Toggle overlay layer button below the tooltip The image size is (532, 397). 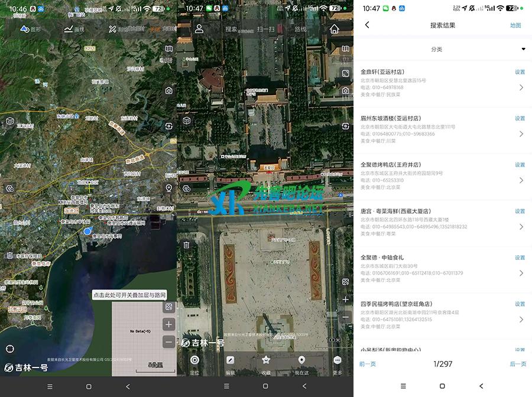coord(169,307)
